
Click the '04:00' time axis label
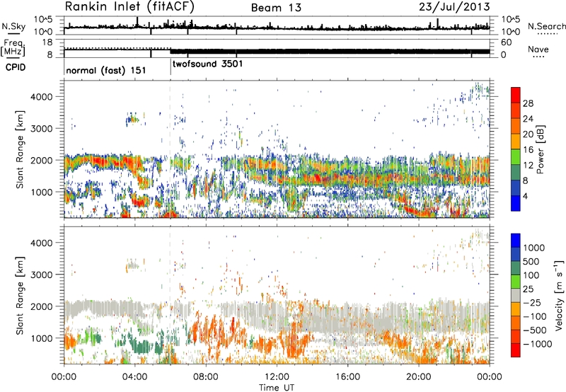[135, 377]
